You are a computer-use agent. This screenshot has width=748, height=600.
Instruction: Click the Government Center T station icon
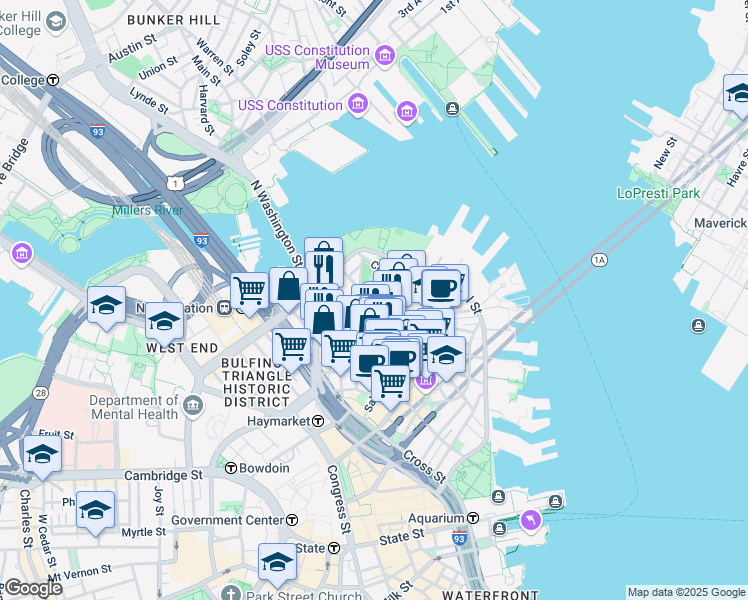(292, 520)
